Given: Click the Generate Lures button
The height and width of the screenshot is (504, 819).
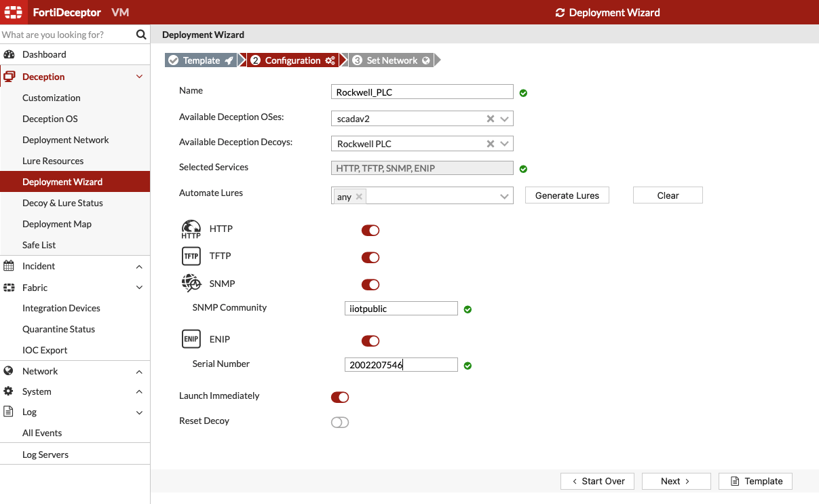Looking at the screenshot, I should pos(567,195).
